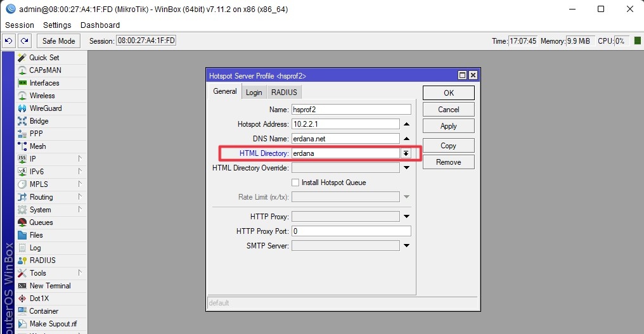Enable Install Hotspot Queue checkbox

click(295, 183)
